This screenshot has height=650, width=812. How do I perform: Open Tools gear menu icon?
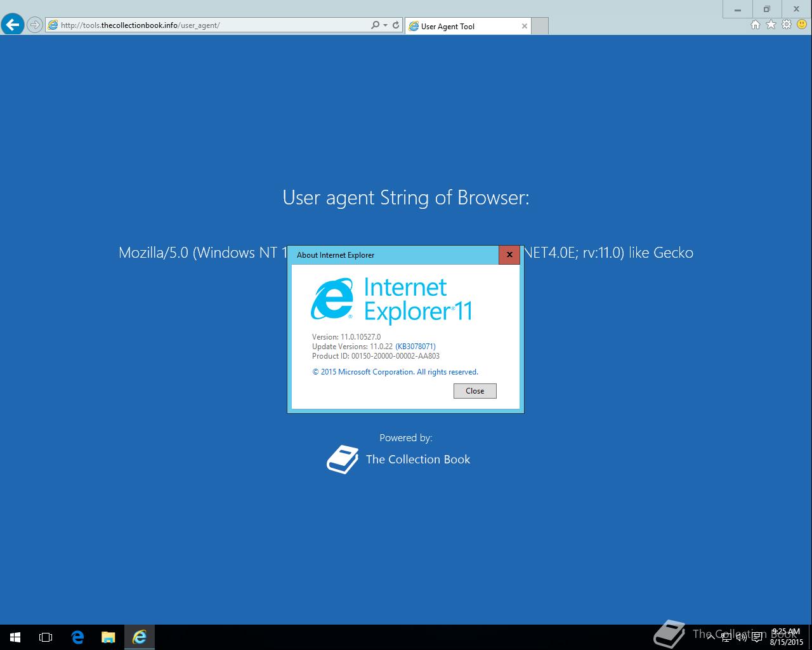[787, 25]
